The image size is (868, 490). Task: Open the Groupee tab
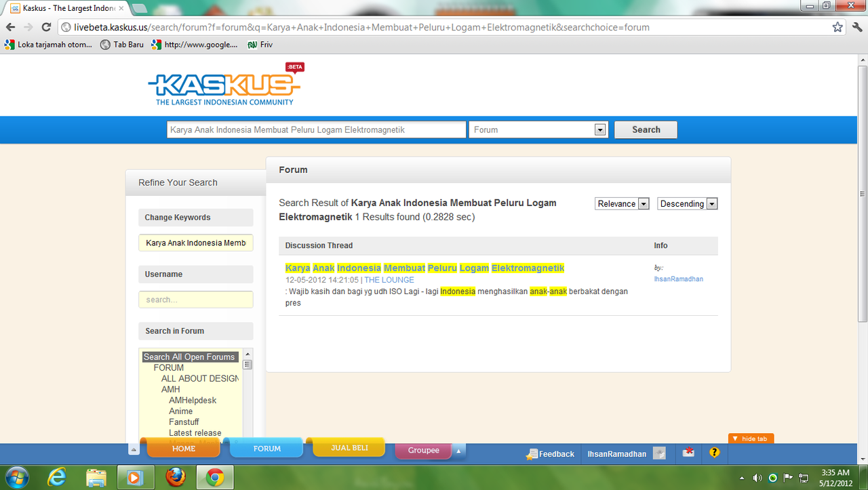424,450
